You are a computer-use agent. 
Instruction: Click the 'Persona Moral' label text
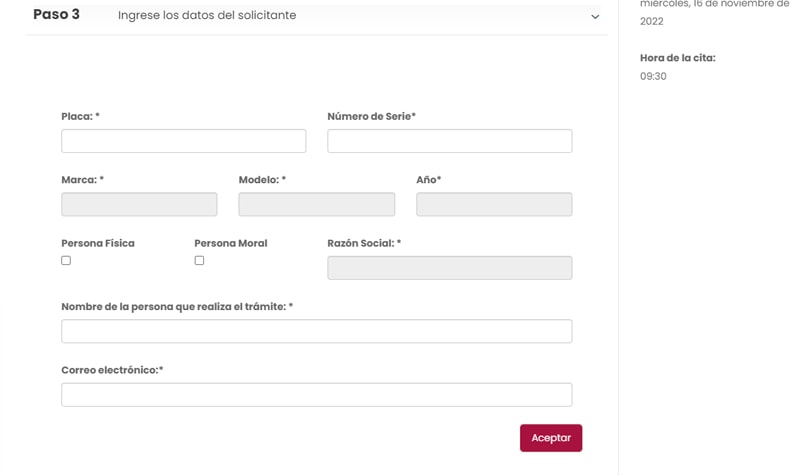click(230, 243)
